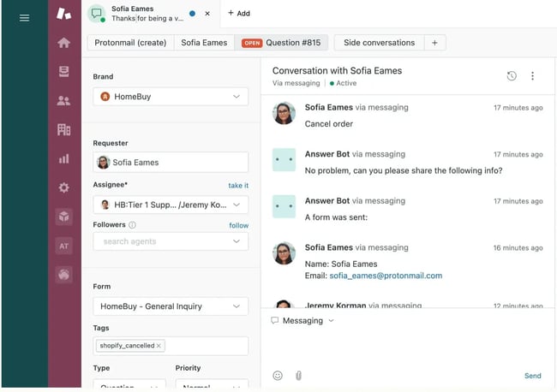Select the Question #815 tab

(281, 43)
